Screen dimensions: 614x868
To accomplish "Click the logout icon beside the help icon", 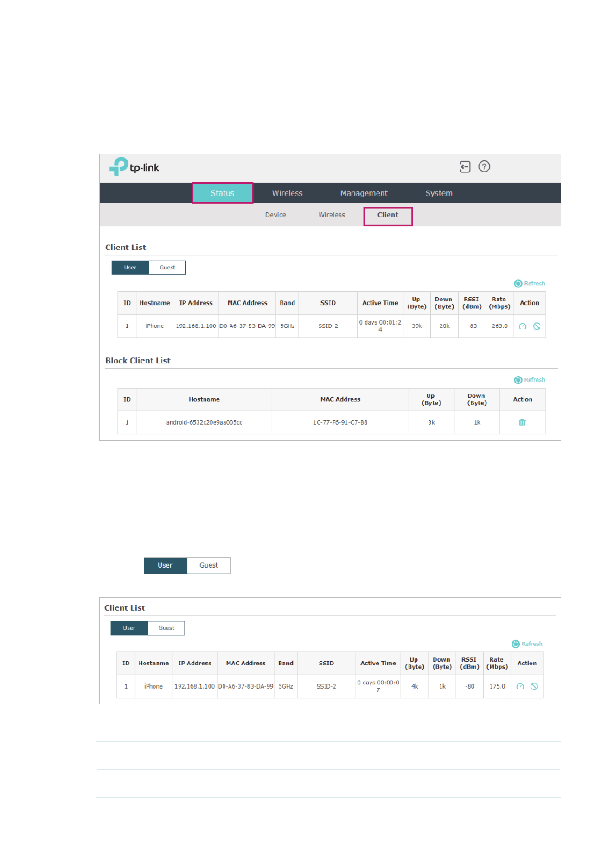I will tap(465, 166).
